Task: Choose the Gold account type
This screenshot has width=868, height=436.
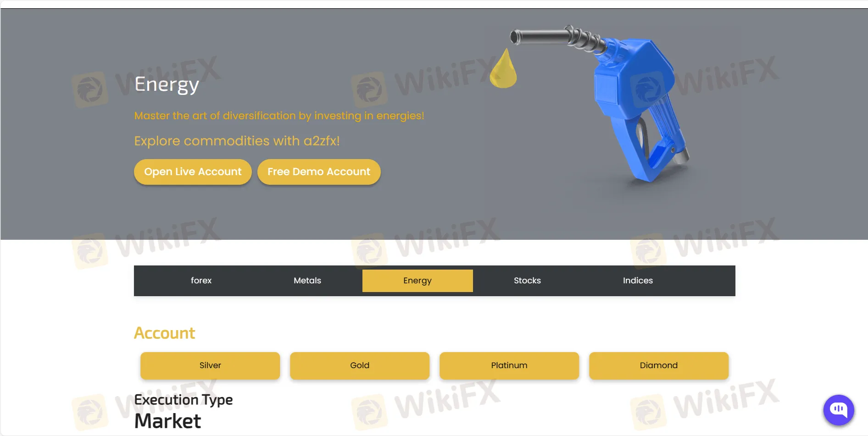Action: (x=360, y=365)
